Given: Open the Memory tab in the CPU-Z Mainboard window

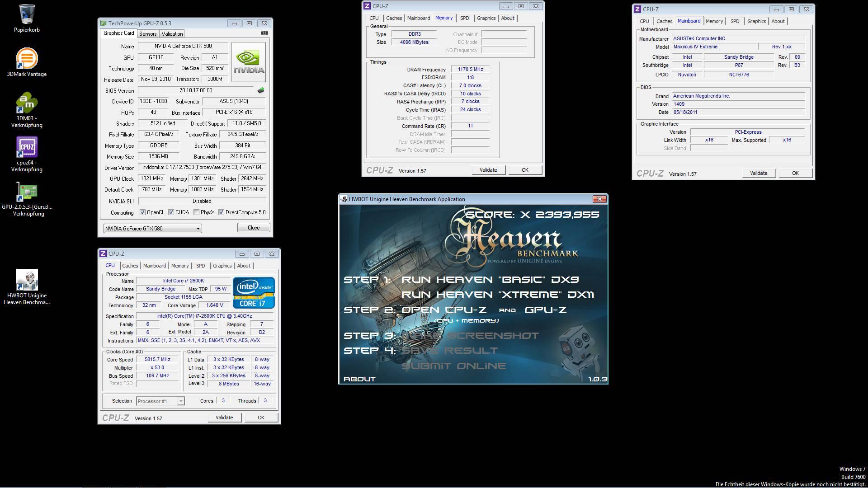Looking at the screenshot, I should click(714, 21).
